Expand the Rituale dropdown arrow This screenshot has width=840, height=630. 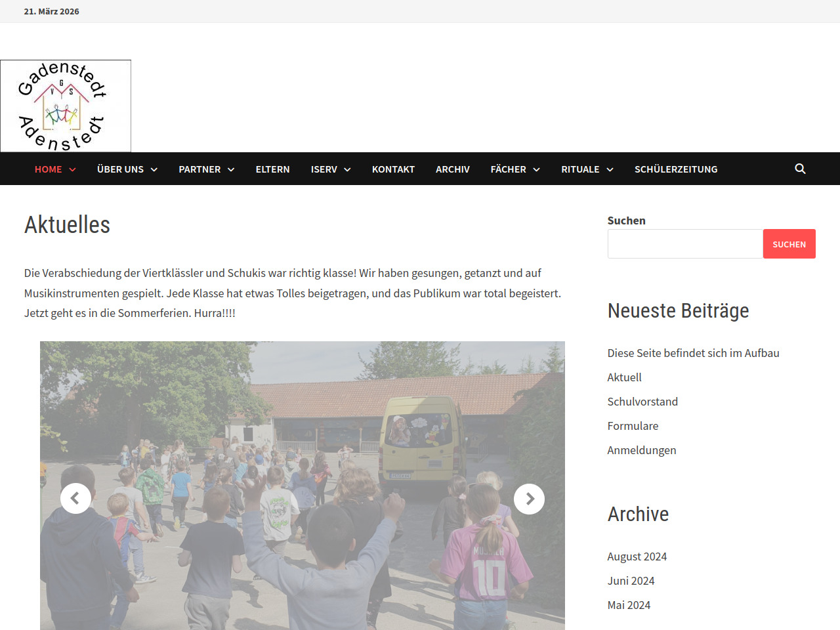[610, 169]
